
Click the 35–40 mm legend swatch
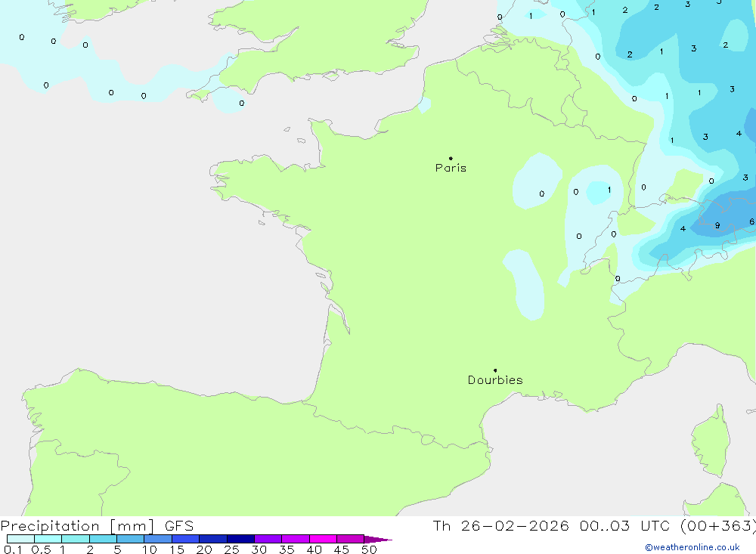296,539
